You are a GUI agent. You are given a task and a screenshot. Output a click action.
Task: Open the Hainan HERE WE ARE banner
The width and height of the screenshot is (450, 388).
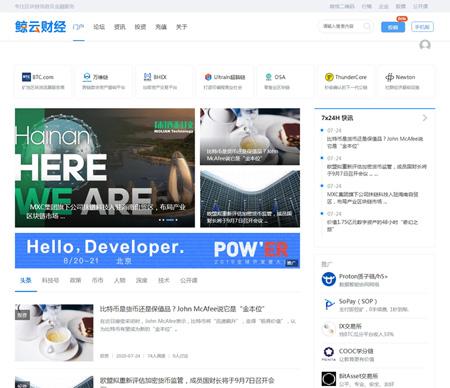[x=105, y=168]
